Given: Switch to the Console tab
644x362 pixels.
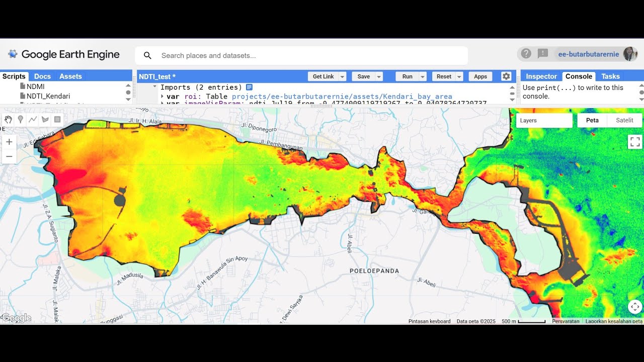Looking at the screenshot, I should (x=579, y=76).
